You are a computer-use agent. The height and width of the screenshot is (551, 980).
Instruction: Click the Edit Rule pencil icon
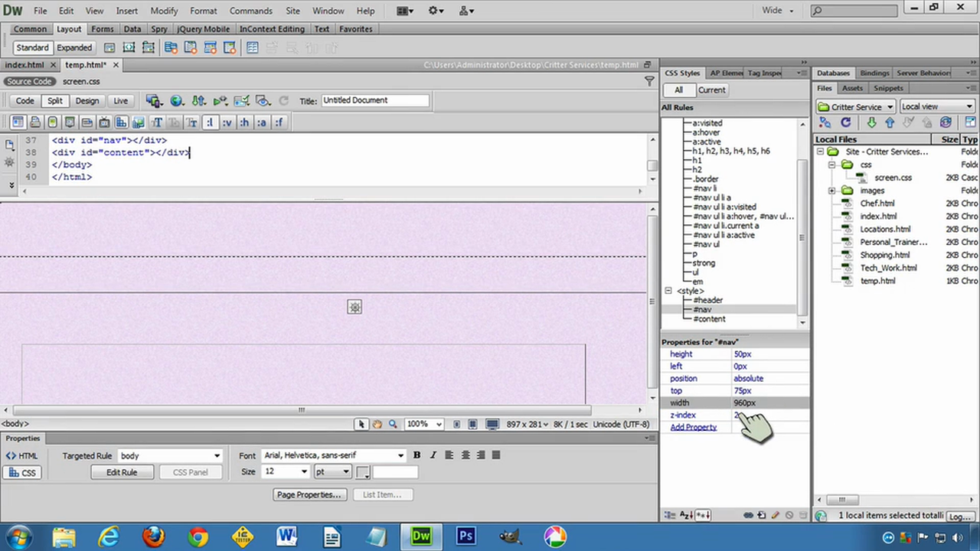tap(776, 514)
